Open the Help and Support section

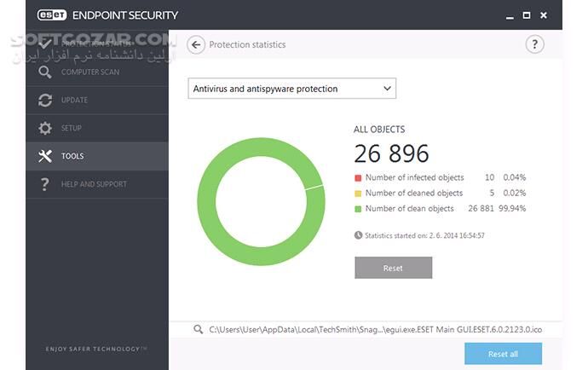coord(94,184)
